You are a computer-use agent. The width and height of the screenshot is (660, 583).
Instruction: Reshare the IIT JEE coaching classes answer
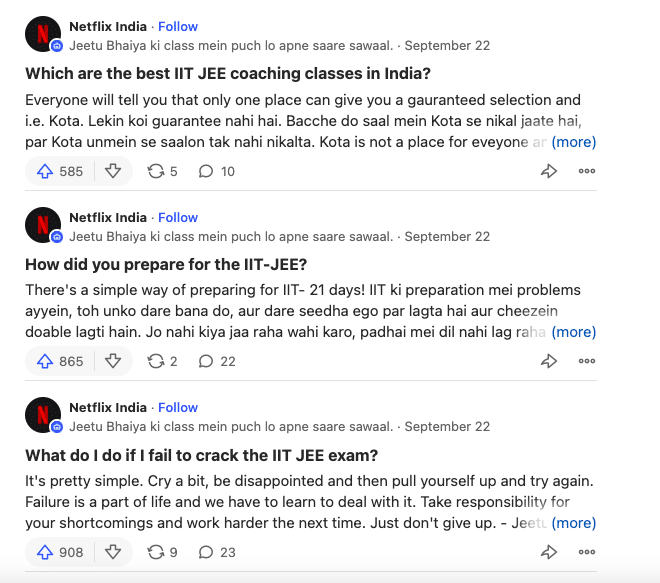click(x=162, y=171)
